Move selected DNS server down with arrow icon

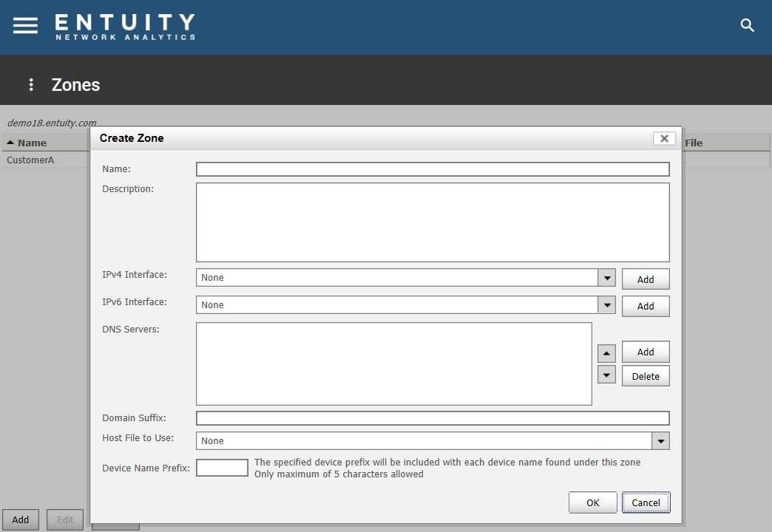click(606, 374)
